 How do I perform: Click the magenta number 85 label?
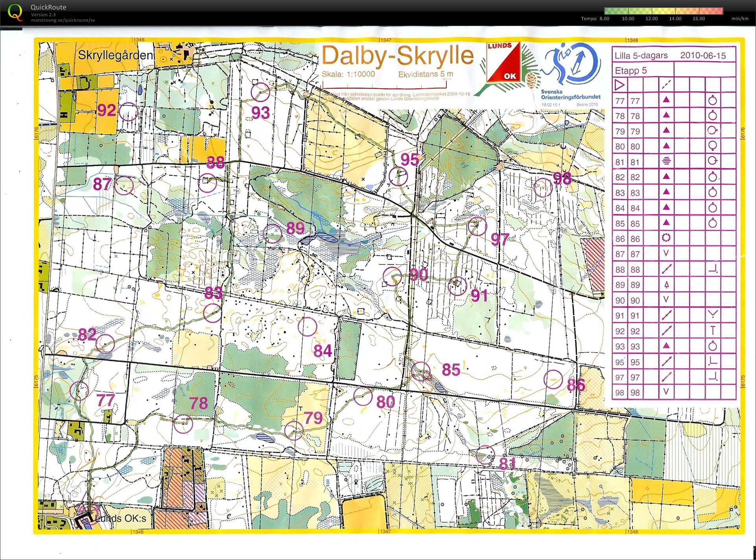451,370
